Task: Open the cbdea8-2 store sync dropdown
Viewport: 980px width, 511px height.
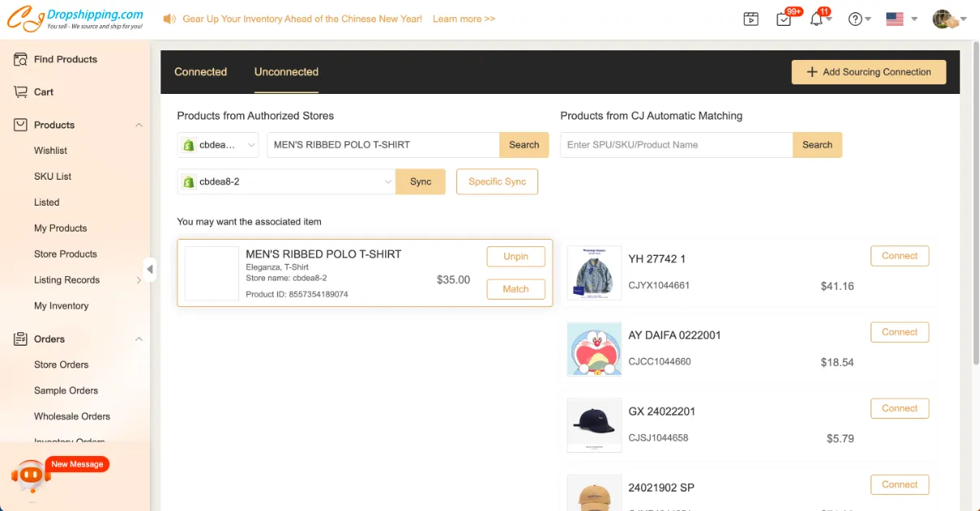Action: 287,182
